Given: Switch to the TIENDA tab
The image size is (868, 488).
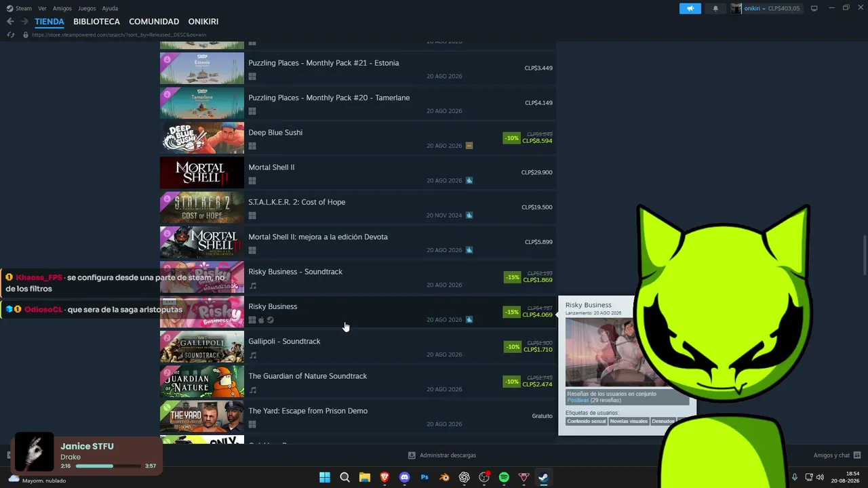Looking at the screenshot, I should [x=50, y=22].
